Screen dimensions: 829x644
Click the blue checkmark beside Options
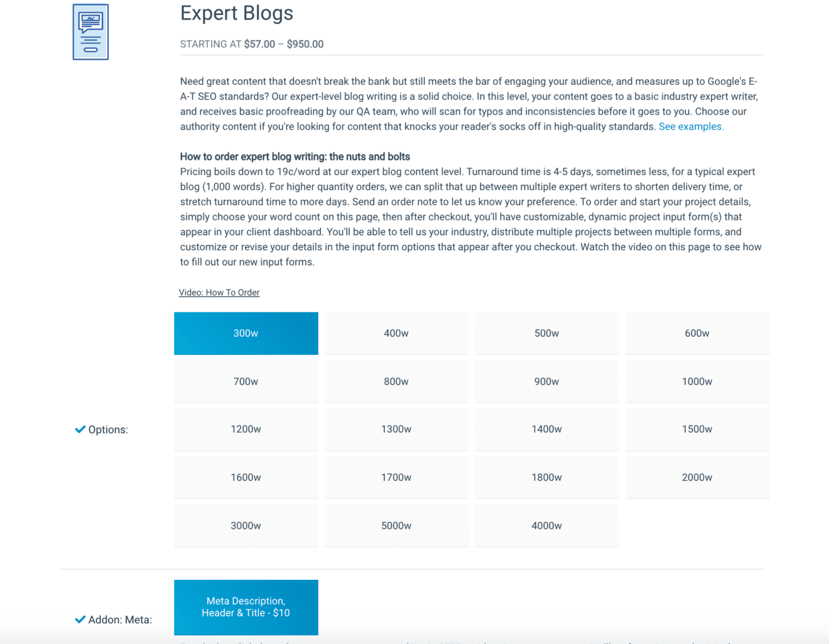pyautogui.click(x=80, y=429)
